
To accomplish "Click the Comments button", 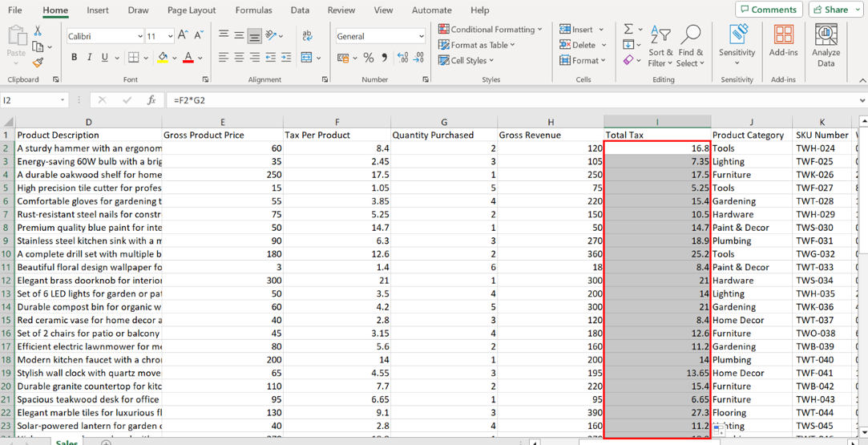I will (769, 10).
